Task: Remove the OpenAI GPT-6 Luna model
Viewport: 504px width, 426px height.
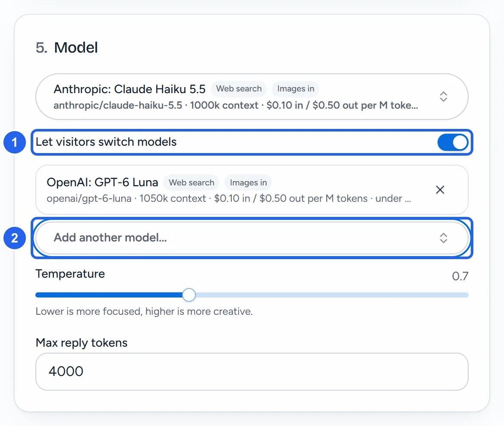Action: (440, 190)
